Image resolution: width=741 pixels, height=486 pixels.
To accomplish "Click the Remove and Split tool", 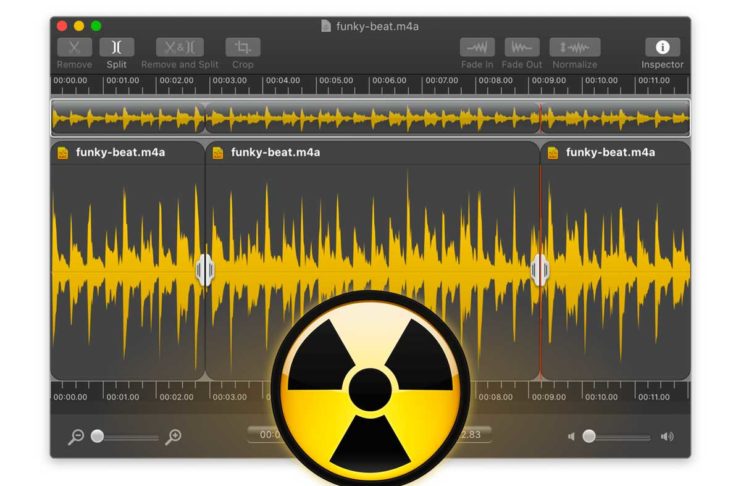I will coord(180,47).
